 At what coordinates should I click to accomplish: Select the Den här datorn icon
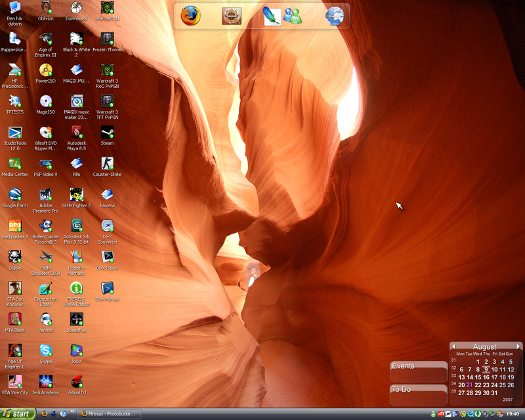pyautogui.click(x=14, y=8)
